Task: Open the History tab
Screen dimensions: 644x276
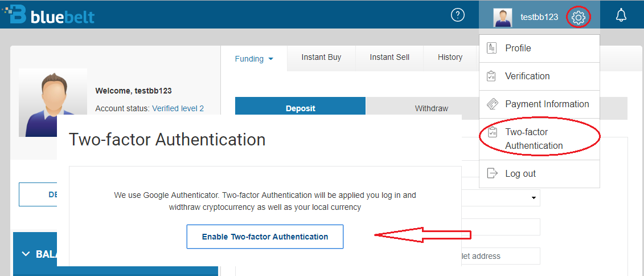Action: pyautogui.click(x=450, y=58)
